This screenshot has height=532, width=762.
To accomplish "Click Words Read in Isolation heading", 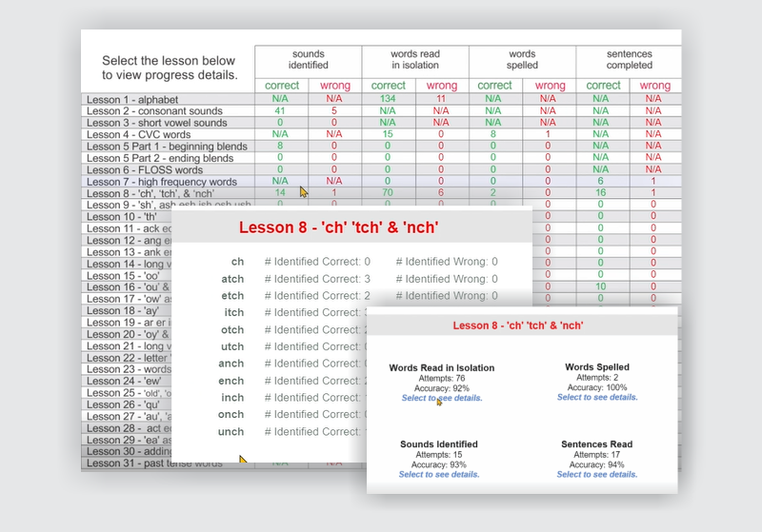I will point(442,368).
